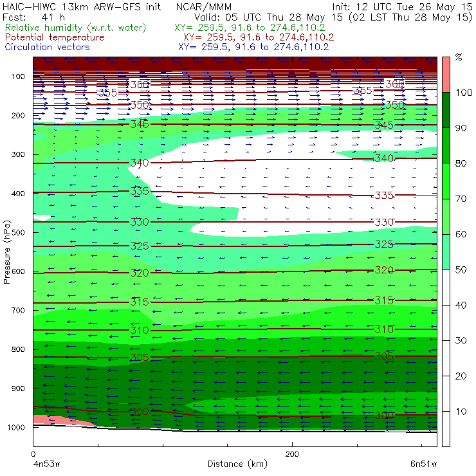The height and width of the screenshot is (476, 476).
Task: Select the 60–70% light green colorbar segment
Action: click(x=446, y=216)
